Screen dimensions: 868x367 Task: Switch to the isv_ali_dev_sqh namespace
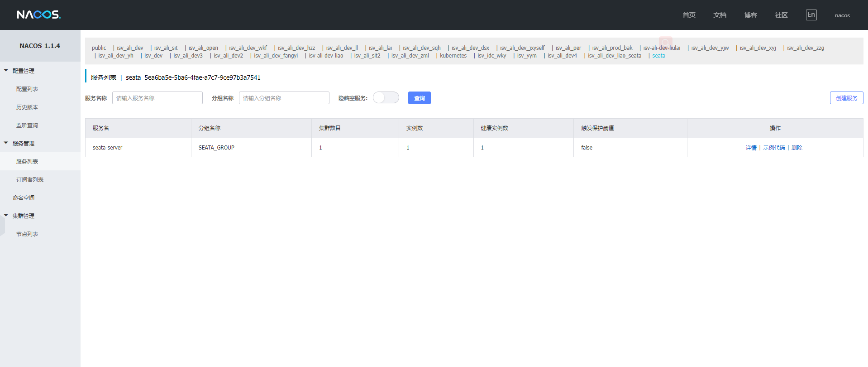click(x=422, y=48)
